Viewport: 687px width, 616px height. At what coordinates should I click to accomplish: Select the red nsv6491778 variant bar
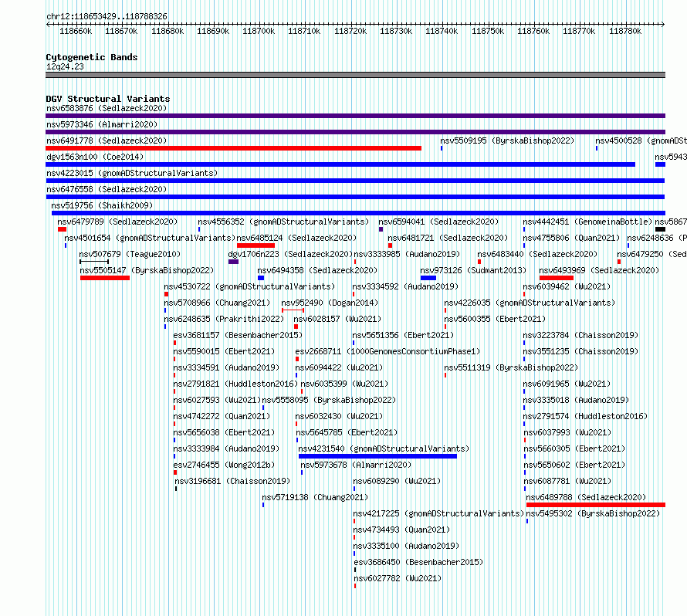tap(234, 148)
